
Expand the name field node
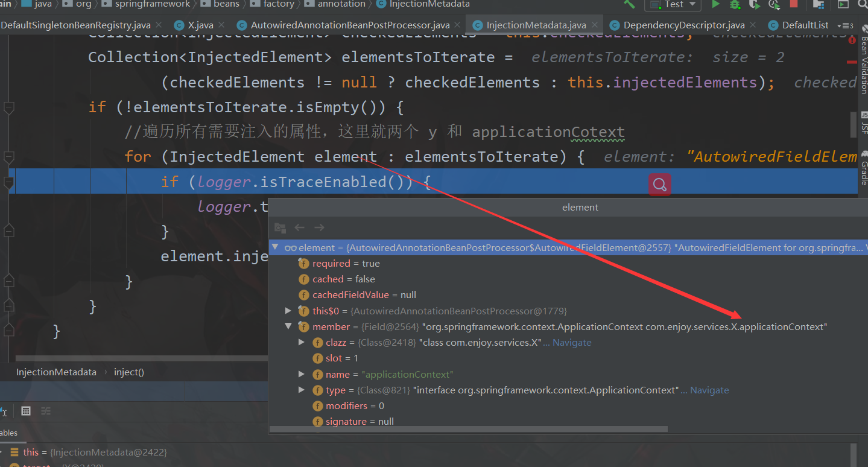pos(302,374)
